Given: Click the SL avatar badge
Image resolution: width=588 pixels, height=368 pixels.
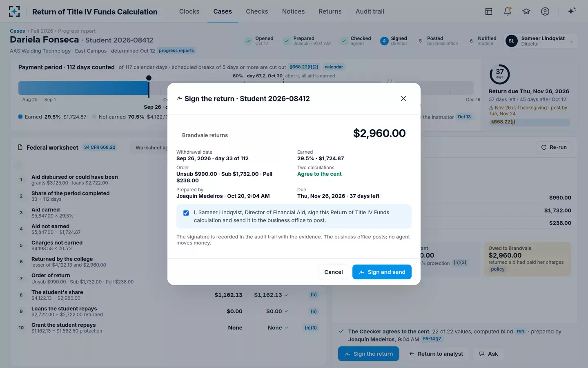Looking at the screenshot, I should click(512, 41).
